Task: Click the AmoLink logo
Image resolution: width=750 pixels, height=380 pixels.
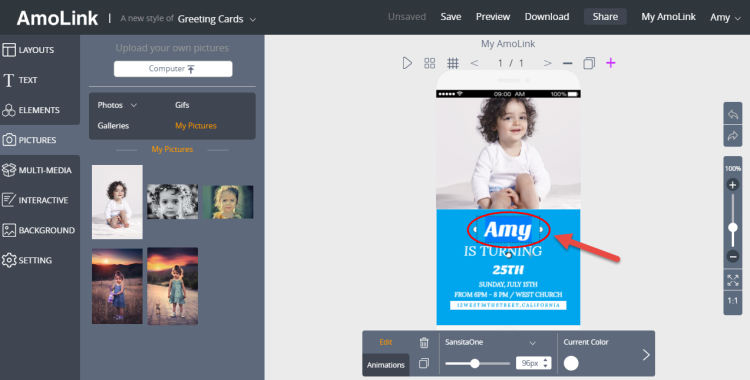Action: click(57, 18)
